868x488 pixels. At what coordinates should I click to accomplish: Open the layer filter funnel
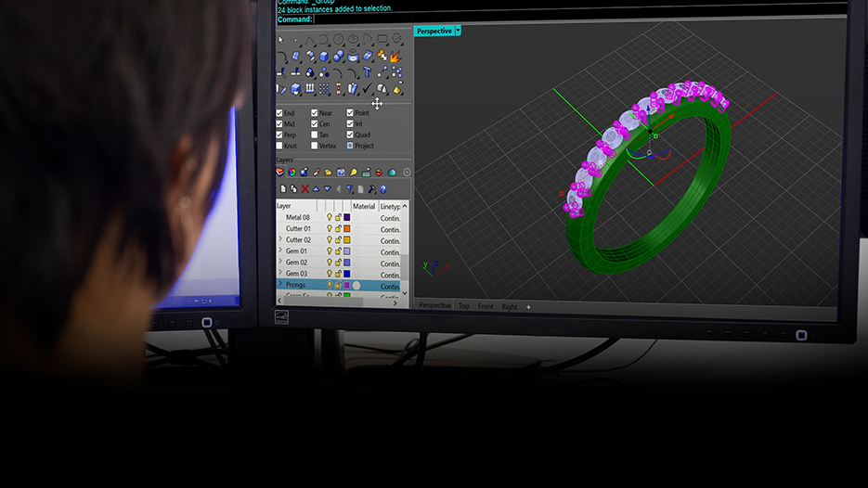[x=349, y=188]
